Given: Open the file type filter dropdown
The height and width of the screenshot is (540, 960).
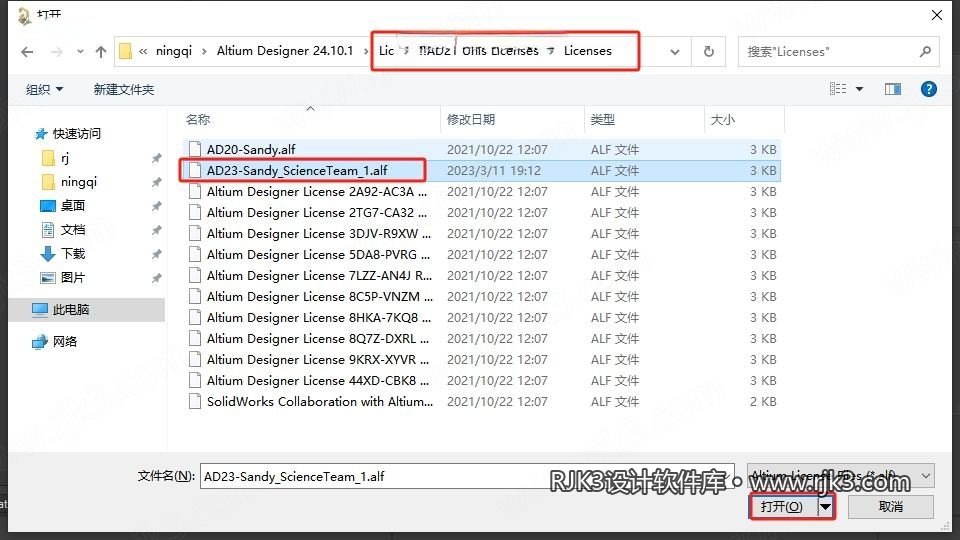Looking at the screenshot, I should pyautogui.click(x=841, y=476).
